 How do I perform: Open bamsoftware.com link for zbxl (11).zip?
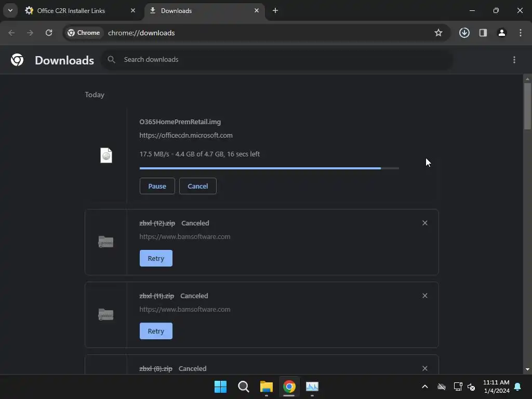[x=185, y=310]
